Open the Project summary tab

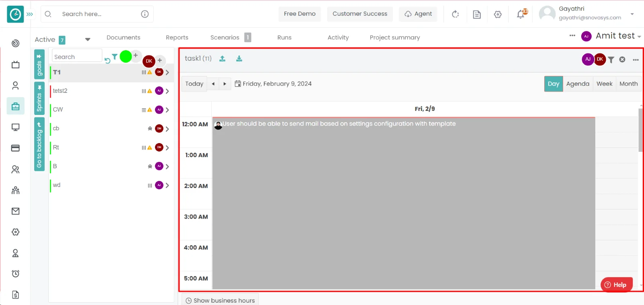click(394, 37)
